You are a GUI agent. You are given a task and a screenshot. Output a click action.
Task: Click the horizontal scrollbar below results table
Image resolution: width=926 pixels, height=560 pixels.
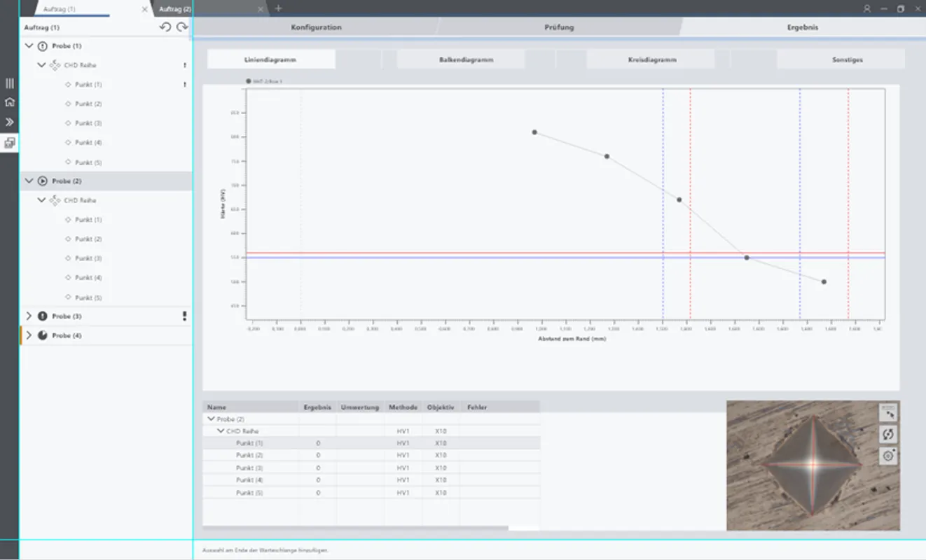tap(356, 528)
